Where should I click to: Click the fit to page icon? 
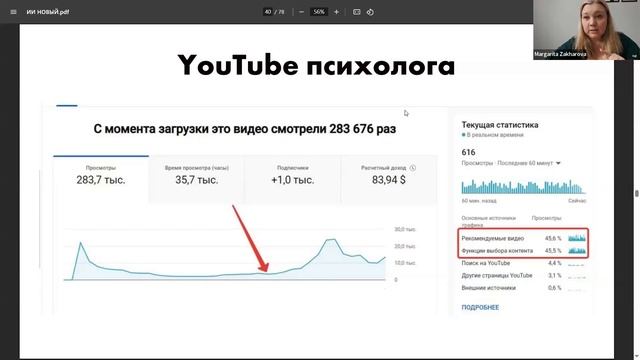356,12
